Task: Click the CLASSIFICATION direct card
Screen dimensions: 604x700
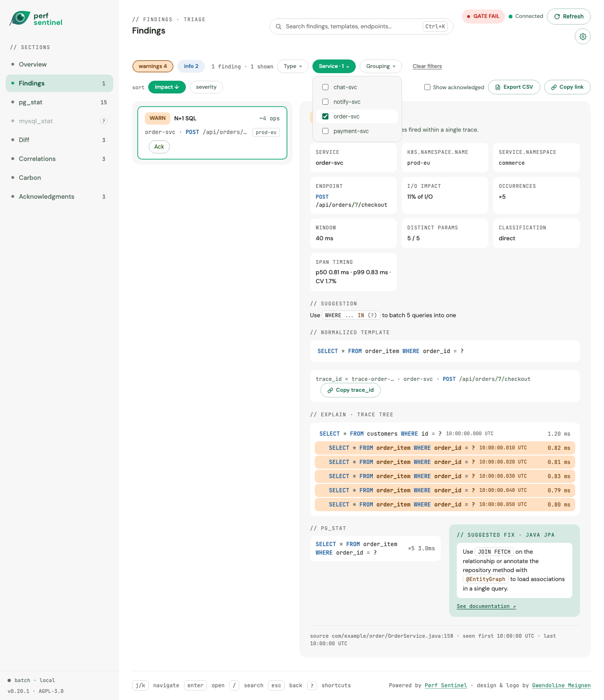Action: pos(536,233)
